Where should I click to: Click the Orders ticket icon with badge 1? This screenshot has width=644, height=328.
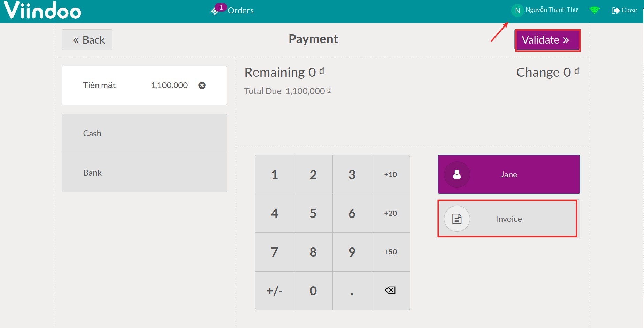215,10
